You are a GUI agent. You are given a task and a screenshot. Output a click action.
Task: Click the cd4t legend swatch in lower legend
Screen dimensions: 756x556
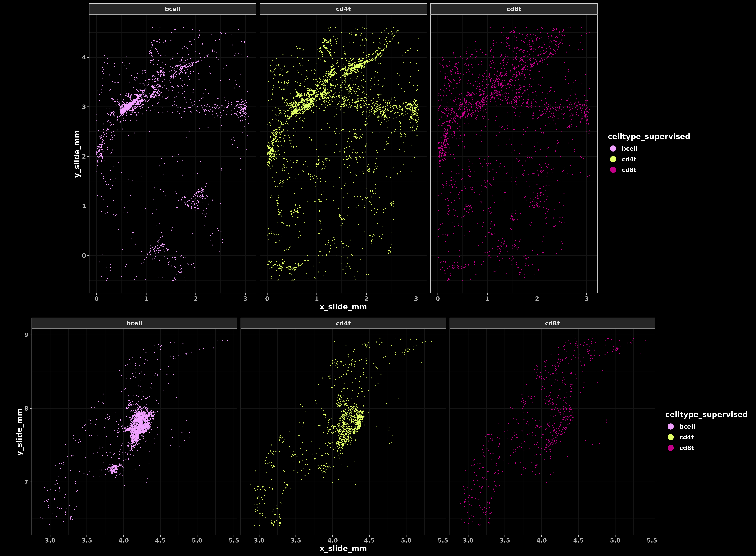point(671,437)
